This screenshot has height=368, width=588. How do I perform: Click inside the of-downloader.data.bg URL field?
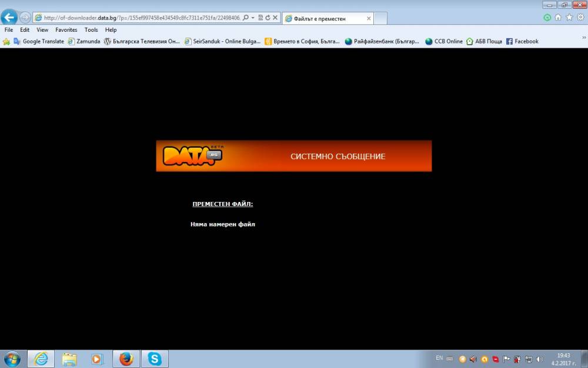point(142,18)
